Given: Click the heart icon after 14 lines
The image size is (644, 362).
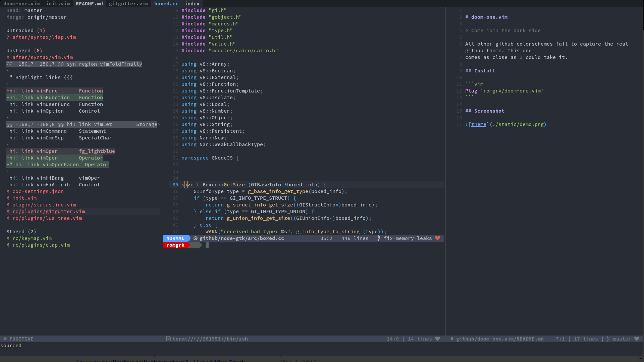Looking at the screenshot, I should point(437,339).
